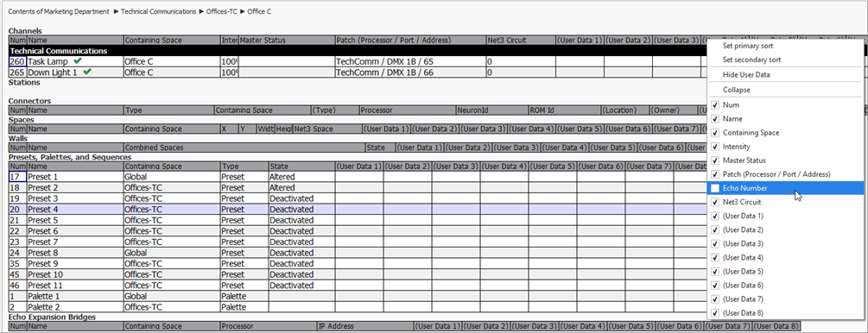Select channel number 265 cell
The height and width of the screenshot is (333, 868).
coord(18,72)
